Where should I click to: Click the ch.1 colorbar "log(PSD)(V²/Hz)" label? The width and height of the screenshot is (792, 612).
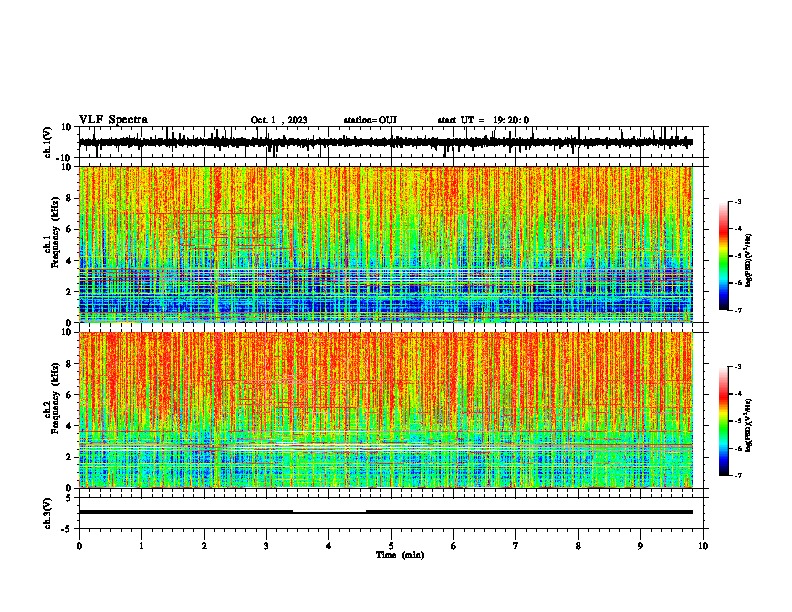749,261
